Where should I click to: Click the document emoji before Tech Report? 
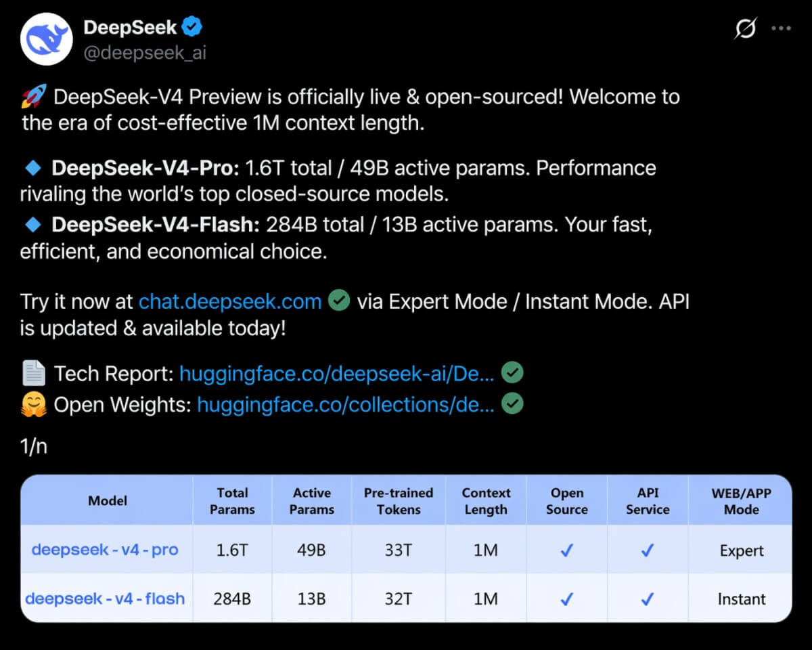coord(33,372)
